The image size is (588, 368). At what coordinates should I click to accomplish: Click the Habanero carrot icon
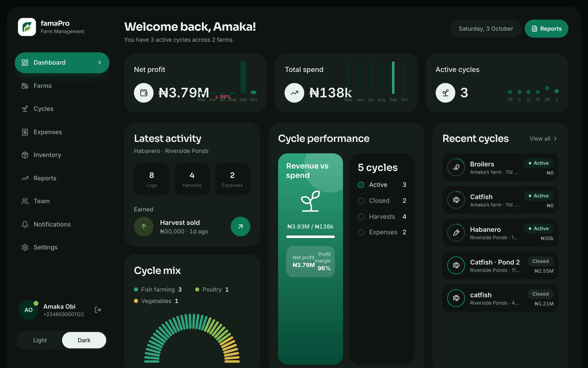click(456, 233)
